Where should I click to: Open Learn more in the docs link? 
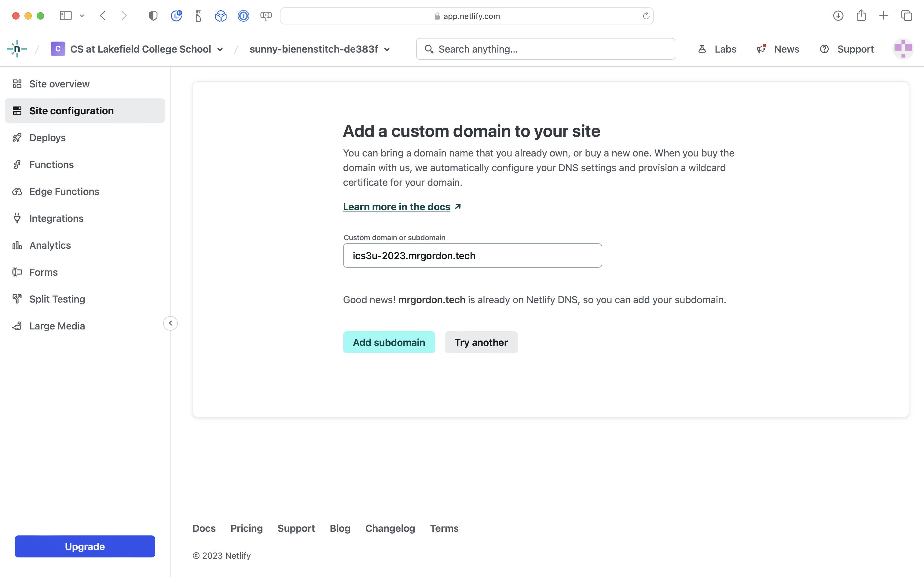click(402, 207)
